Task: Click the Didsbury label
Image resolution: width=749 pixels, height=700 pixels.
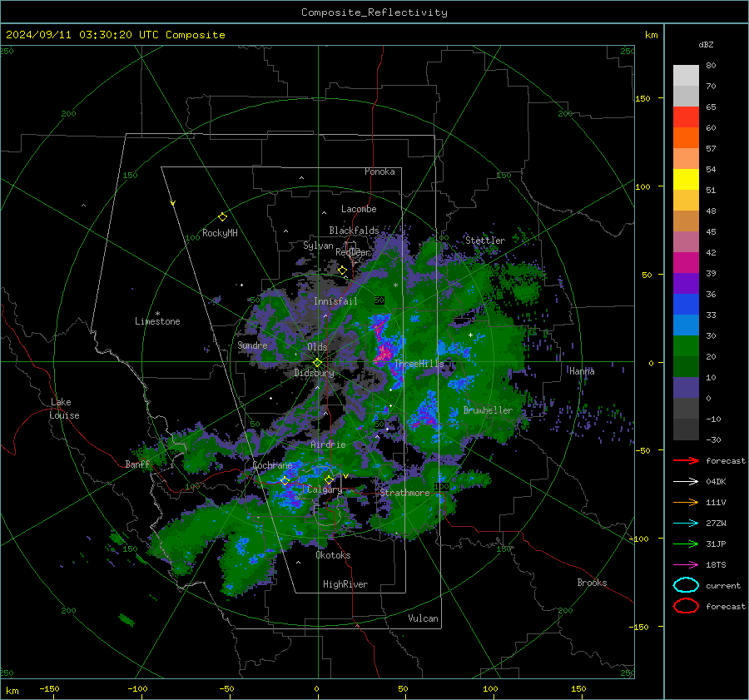Action: (314, 373)
